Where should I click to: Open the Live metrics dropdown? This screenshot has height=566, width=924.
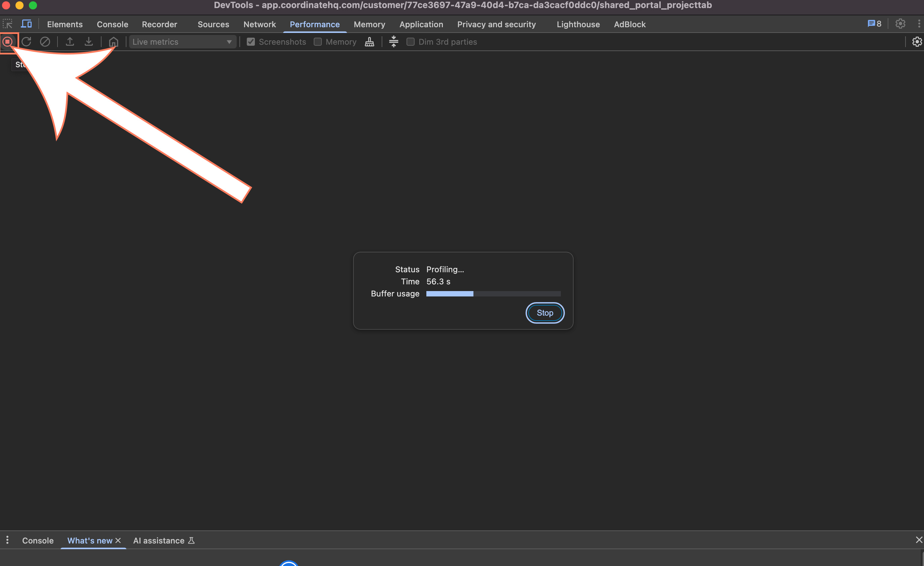(183, 42)
